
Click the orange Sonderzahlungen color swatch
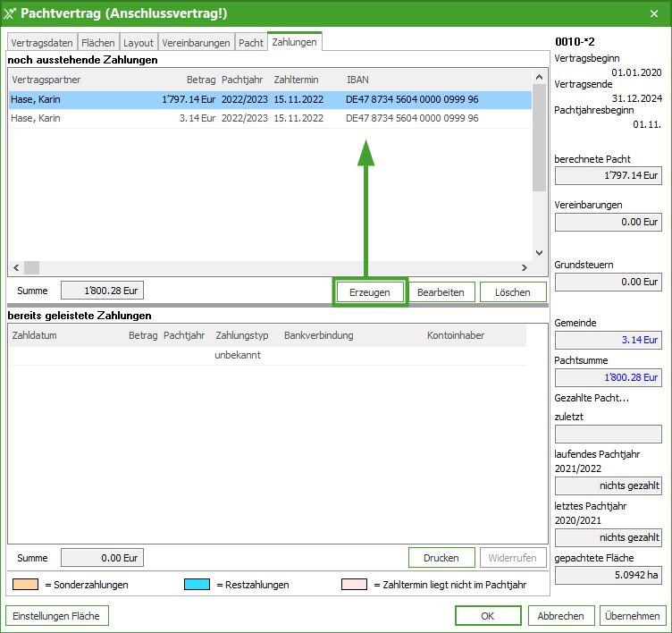click(24, 585)
